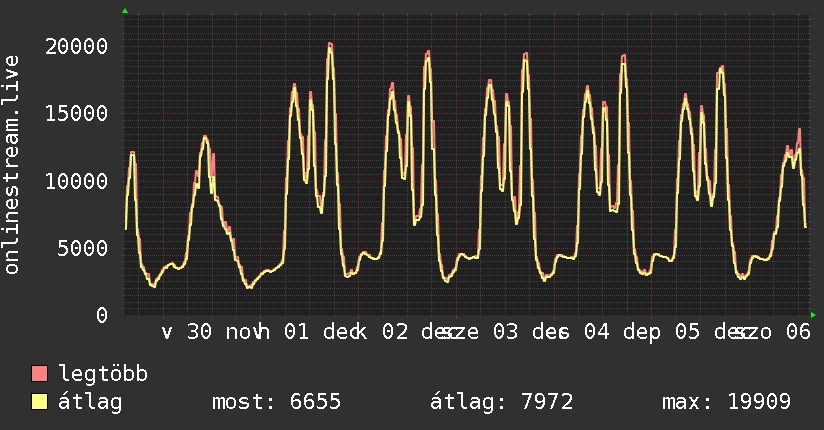Click the 0 y-axis label
The width and height of the screenshot is (824, 430).
[102, 315]
